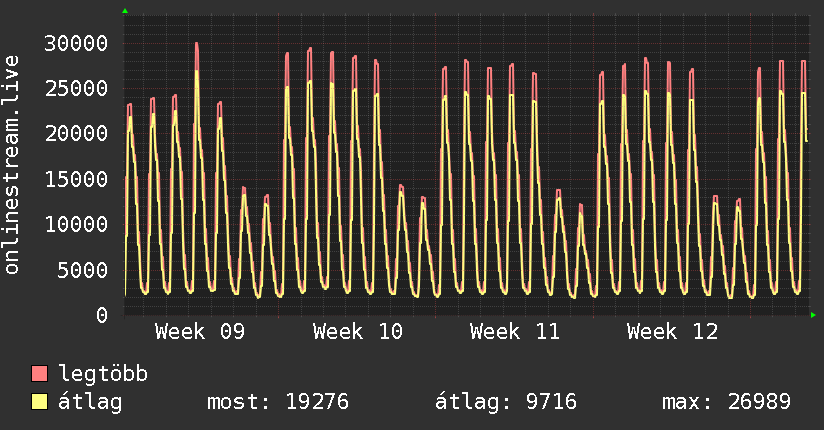The height and width of the screenshot is (430, 824).
Task: Click the Week 10 axis label
Action: (357, 332)
